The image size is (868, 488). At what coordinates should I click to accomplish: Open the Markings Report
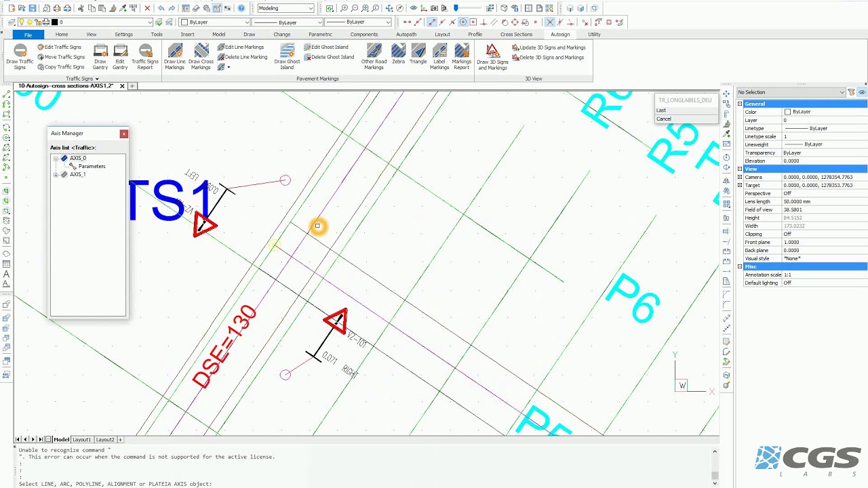pyautogui.click(x=462, y=56)
